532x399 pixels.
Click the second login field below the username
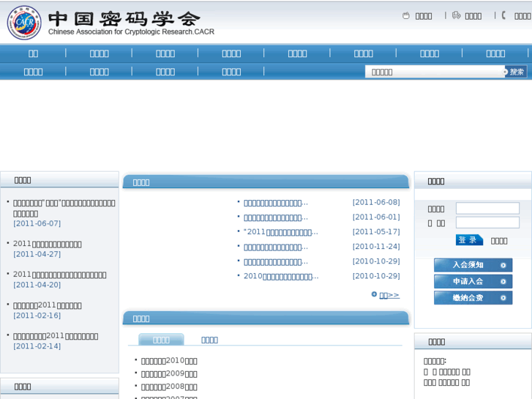click(x=487, y=223)
